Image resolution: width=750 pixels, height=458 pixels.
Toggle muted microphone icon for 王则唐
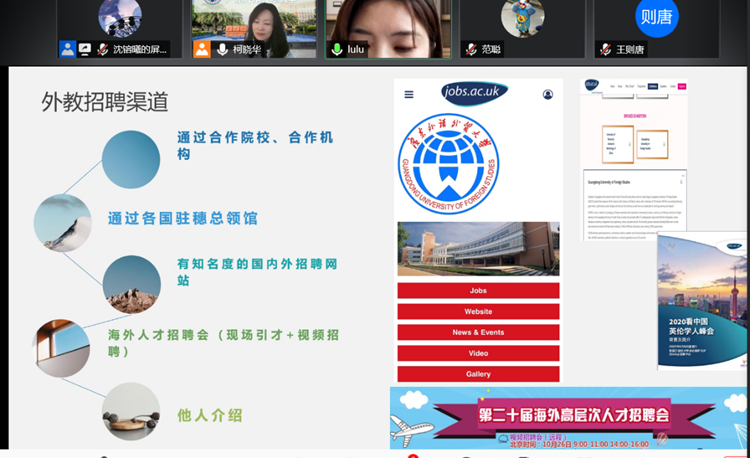[x=606, y=49]
